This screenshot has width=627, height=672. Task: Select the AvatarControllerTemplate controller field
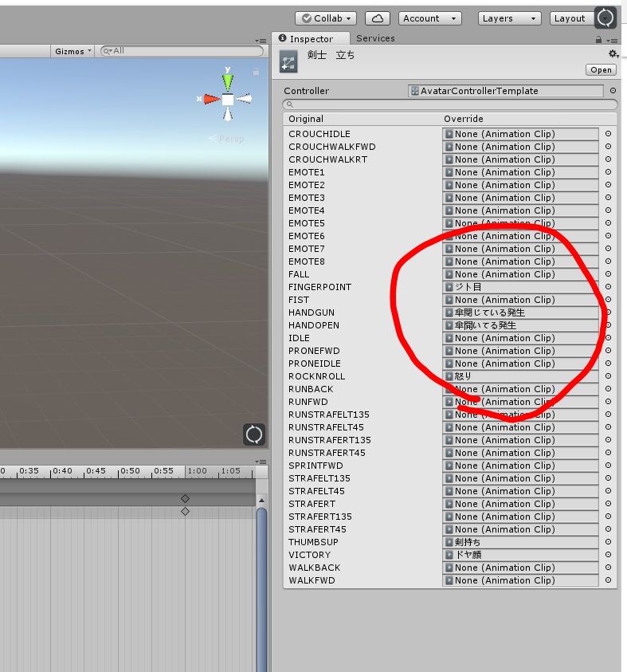[x=506, y=91]
